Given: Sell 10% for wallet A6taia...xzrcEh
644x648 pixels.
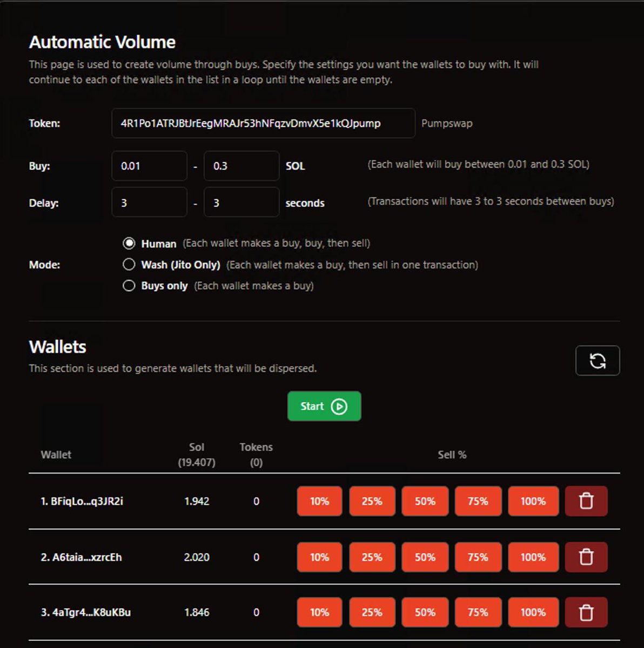Looking at the screenshot, I should 319,557.
